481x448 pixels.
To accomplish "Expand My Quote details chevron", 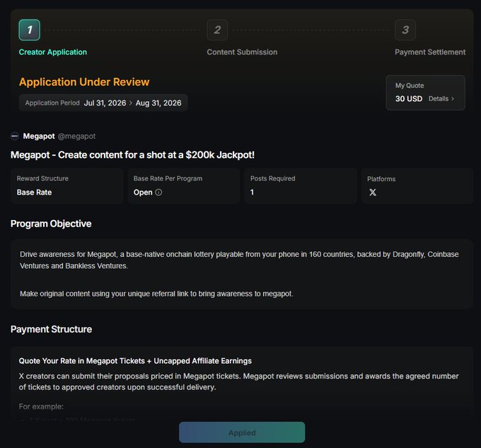I will [x=453, y=99].
